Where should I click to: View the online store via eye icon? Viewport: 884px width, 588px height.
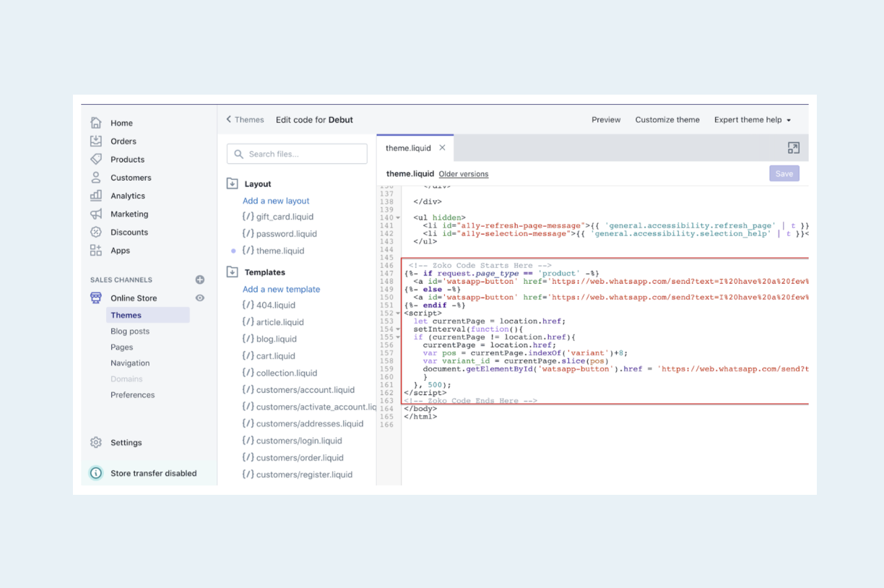(200, 298)
